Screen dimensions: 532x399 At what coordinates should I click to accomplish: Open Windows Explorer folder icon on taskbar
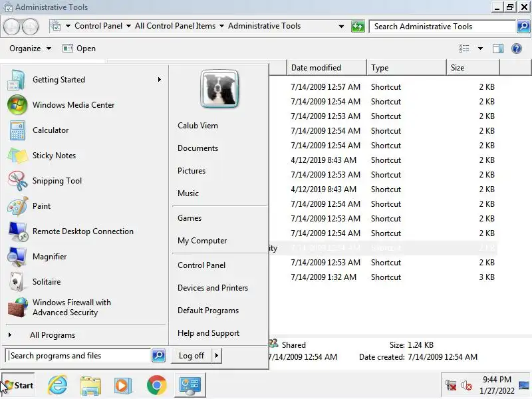(x=90, y=385)
